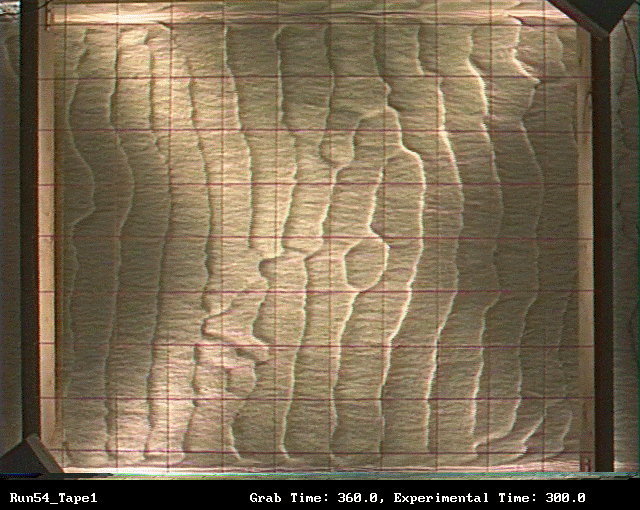This screenshot has width=640, height=510.
Task: Click the ripple fork in upper center
Action: click(x=342, y=150)
